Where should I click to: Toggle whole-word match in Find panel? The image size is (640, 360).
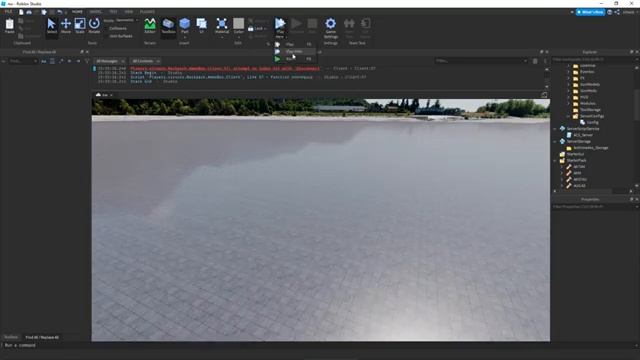[52, 61]
